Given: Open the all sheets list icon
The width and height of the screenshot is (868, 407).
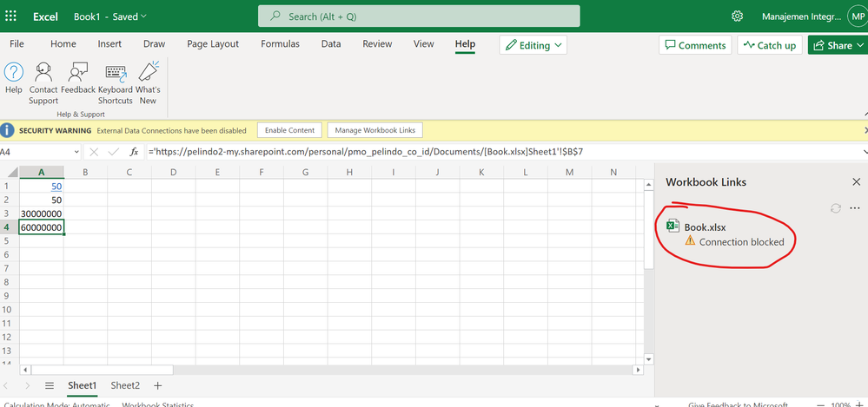Looking at the screenshot, I should click(x=50, y=385).
